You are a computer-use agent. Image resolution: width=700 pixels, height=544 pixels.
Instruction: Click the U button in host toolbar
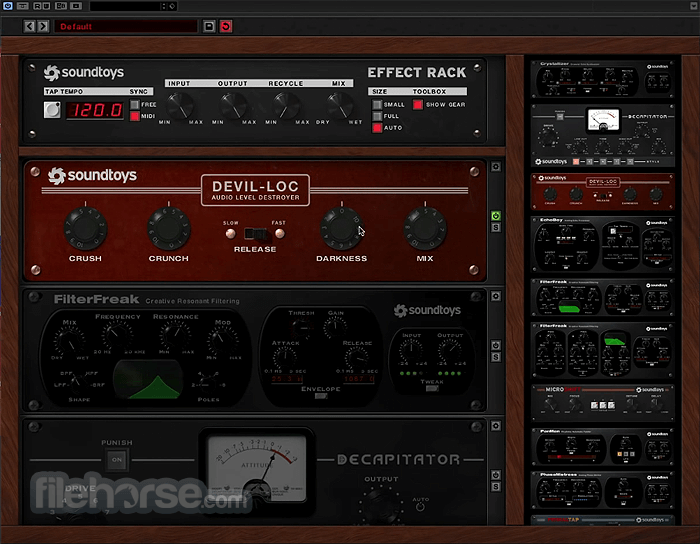(46, 6)
